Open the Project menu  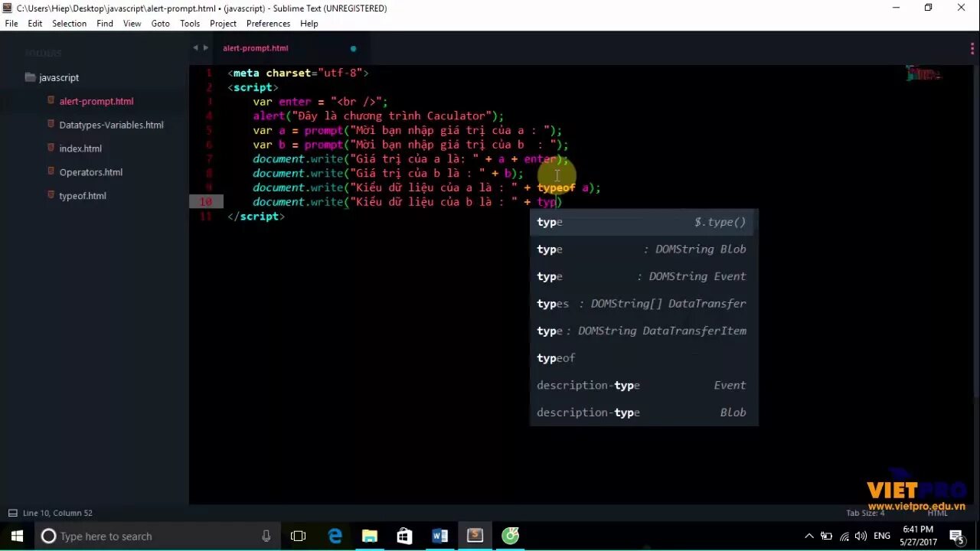(x=224, y=24)
